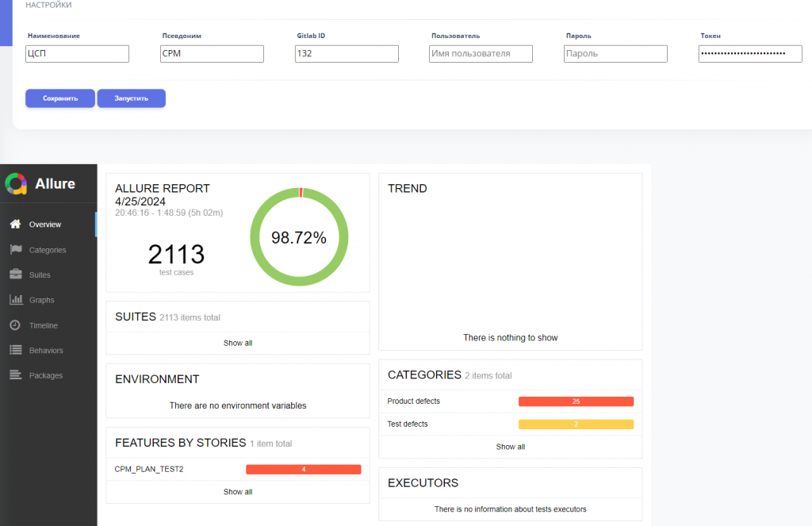Show all in the Categories widget
812x526 pixels.
510,447
